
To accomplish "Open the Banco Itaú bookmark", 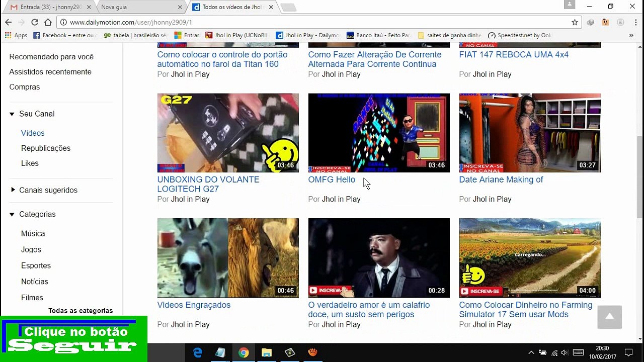I will (379, 35).
